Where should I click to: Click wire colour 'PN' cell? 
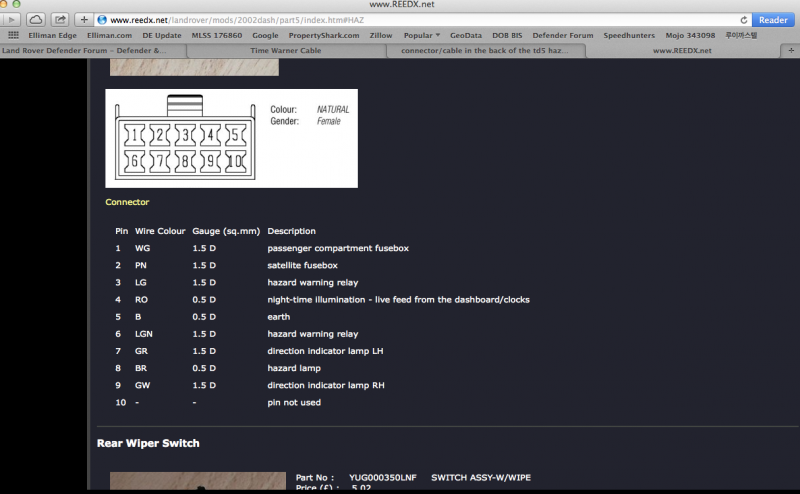pyautogui.click(x=140, y=265)
